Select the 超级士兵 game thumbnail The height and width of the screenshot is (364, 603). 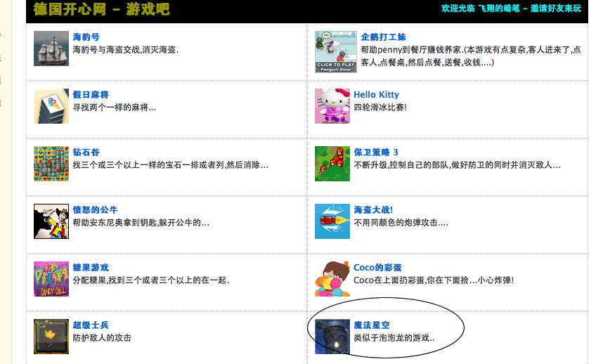click(x=51, y=337)
